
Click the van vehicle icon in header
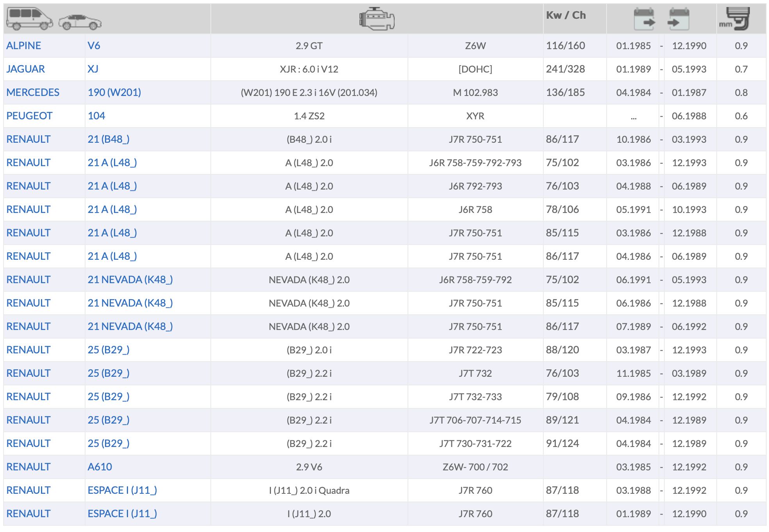tap(30, 18)
